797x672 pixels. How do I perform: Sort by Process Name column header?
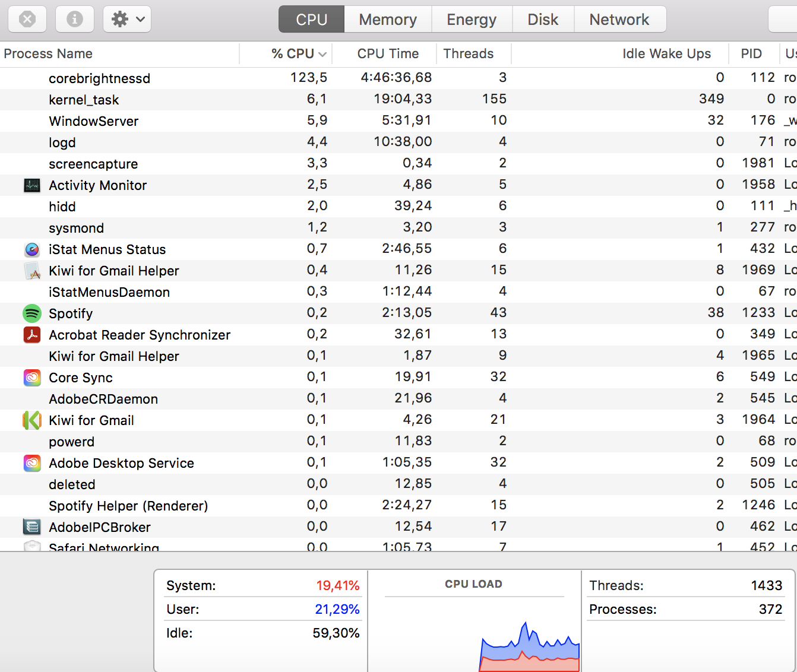(48, 54)
